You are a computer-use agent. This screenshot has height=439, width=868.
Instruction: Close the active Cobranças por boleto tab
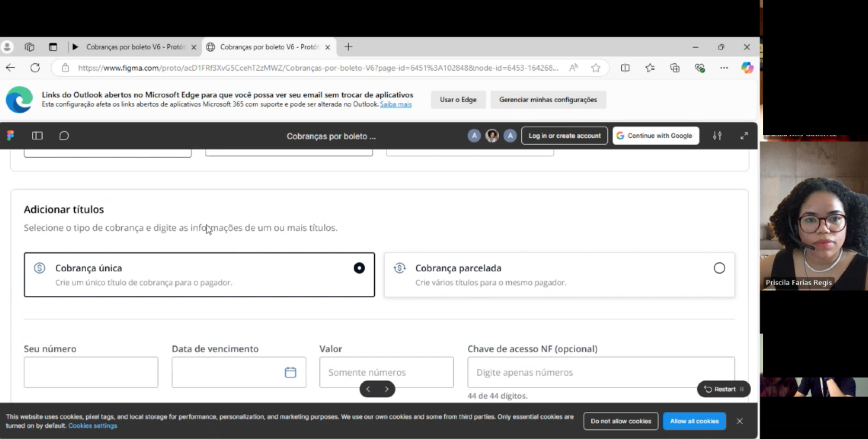tap(328, 47)
